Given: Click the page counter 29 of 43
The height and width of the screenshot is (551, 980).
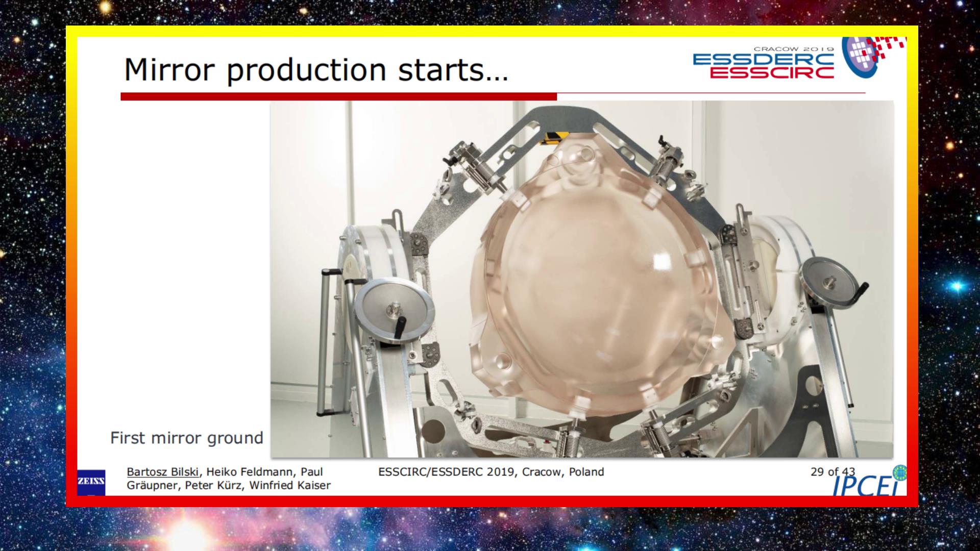Looking at the screenshot, I should (x=832, y=472).
